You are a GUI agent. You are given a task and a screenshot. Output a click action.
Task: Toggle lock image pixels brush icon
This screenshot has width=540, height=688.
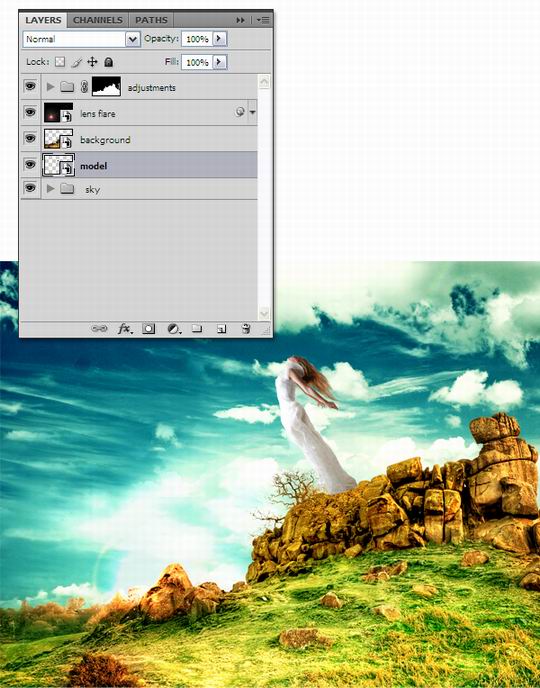click(x=76, y=62)
